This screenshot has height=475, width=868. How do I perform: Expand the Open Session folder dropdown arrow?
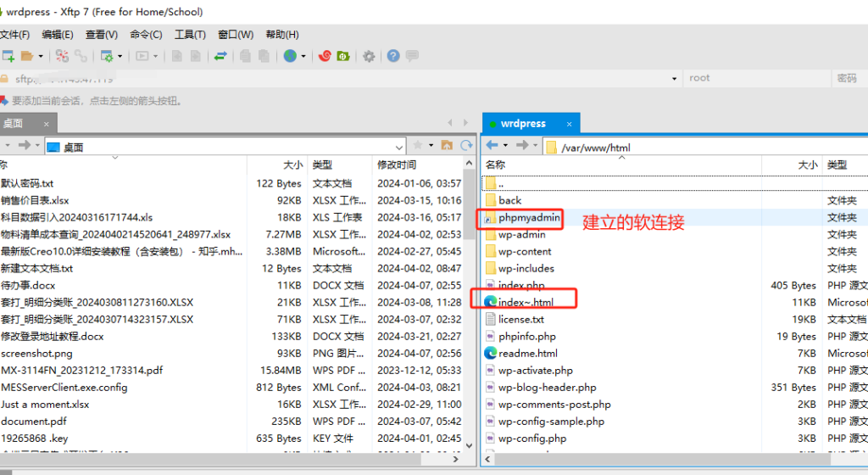pyautogui.click(x=41, y=56)
